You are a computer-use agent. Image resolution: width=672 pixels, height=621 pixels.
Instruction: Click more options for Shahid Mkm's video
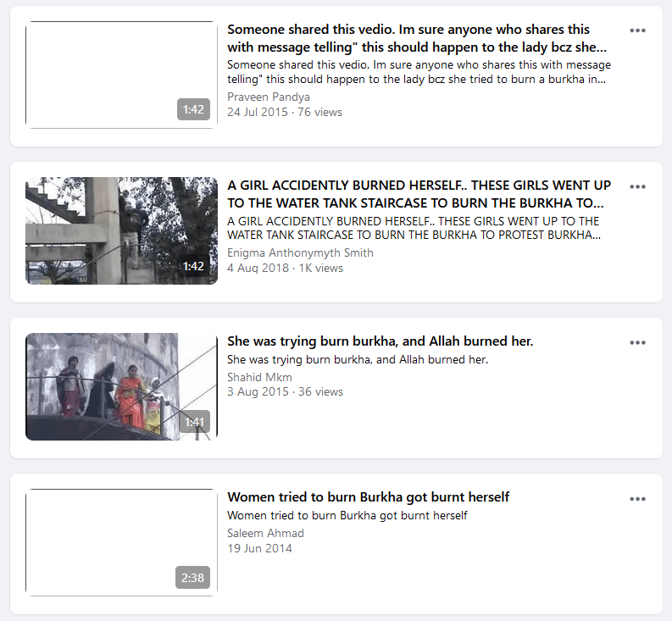pos(637,342)
